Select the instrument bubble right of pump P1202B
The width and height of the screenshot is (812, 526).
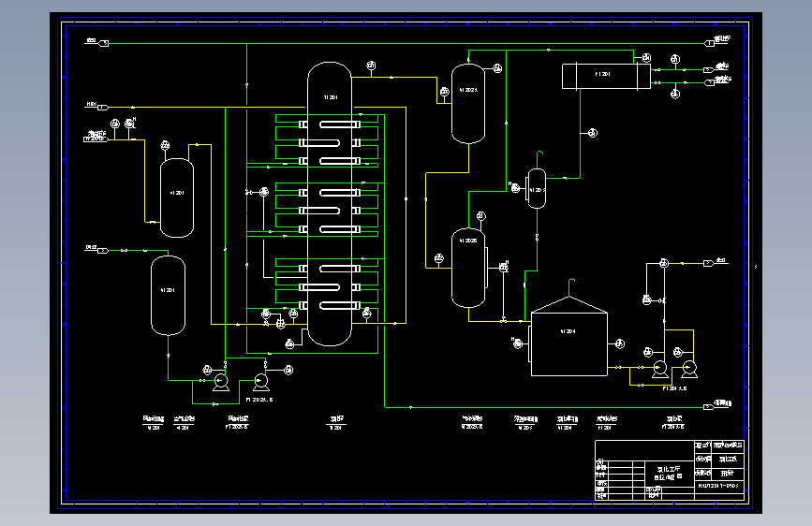click(289, 370)
